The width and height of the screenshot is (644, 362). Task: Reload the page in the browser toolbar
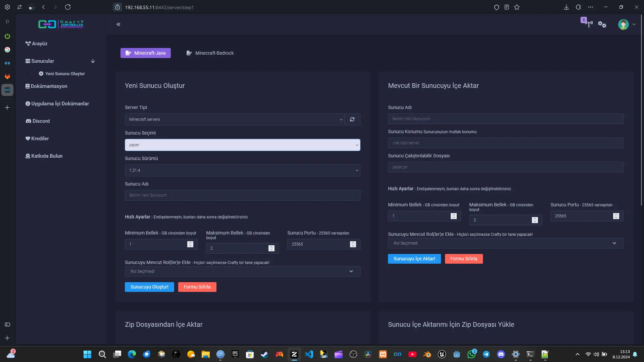coord(68,7)
